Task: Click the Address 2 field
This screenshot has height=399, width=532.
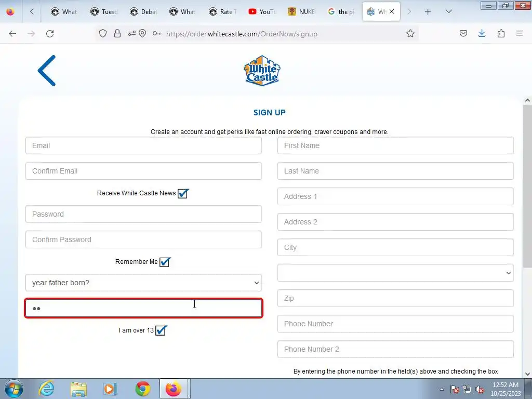Action: coord(395,222)
